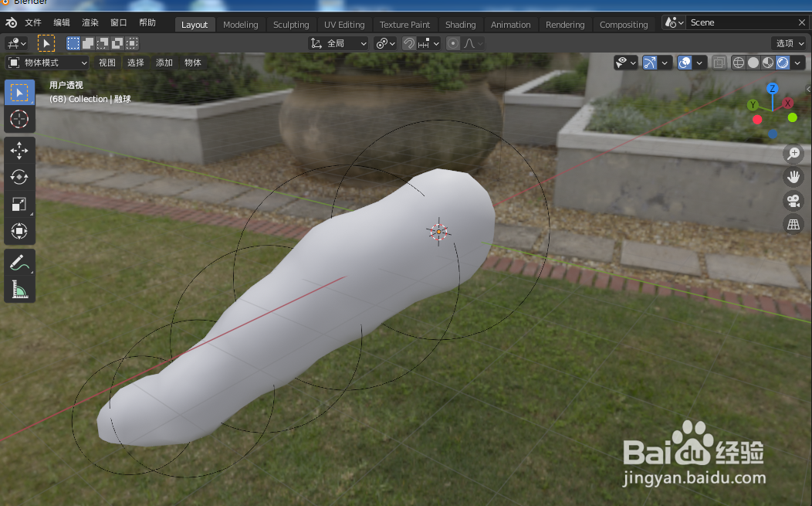Image resolution: width=812 pixels, height=506 pixels.
Task: Select the Measure tool
Action: point(19,289)
